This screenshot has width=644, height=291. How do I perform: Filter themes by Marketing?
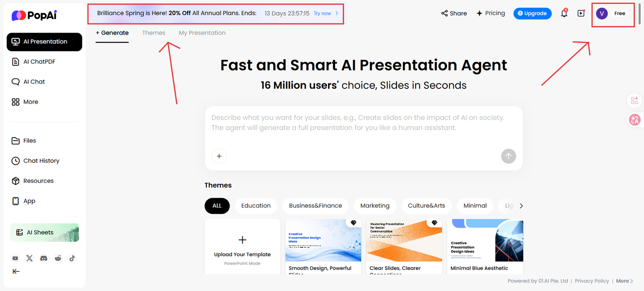[375, 206]
